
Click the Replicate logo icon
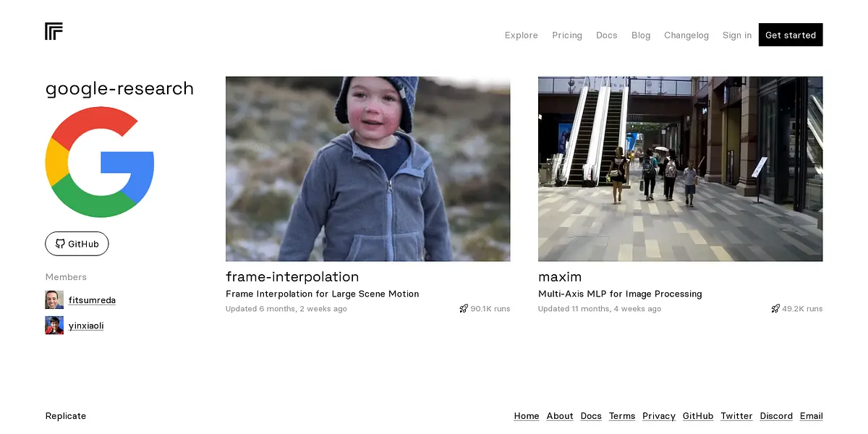[x=54, y=31]
